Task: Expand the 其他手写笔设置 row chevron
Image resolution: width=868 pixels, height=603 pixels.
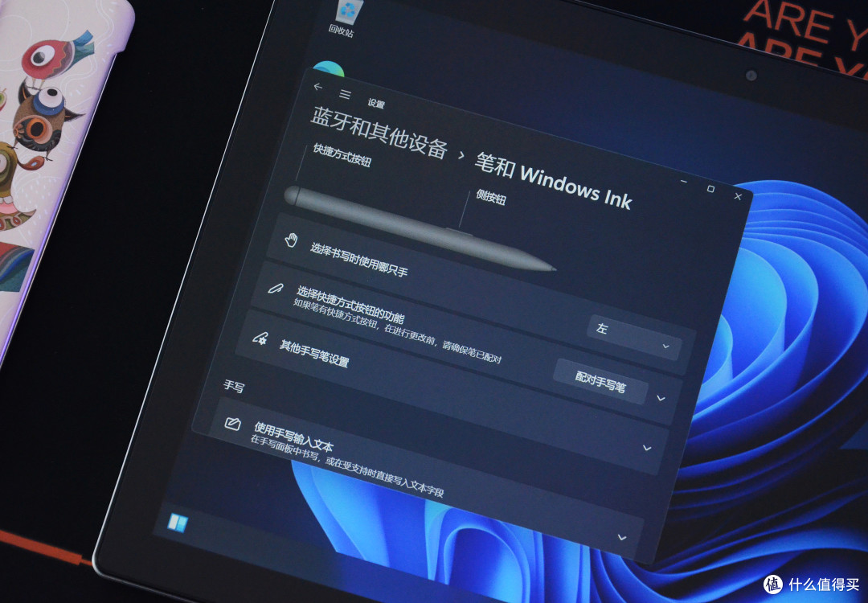Action: tap(646, 447)
